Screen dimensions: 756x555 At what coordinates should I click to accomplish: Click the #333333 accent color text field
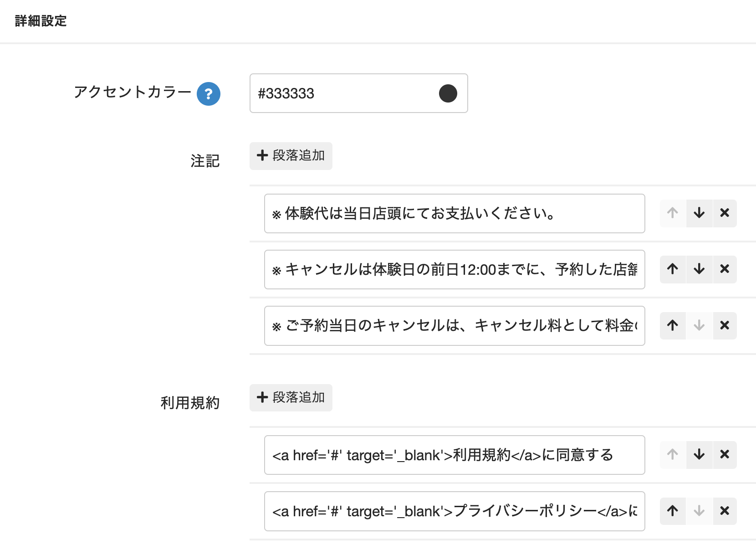tap(342, 93)
